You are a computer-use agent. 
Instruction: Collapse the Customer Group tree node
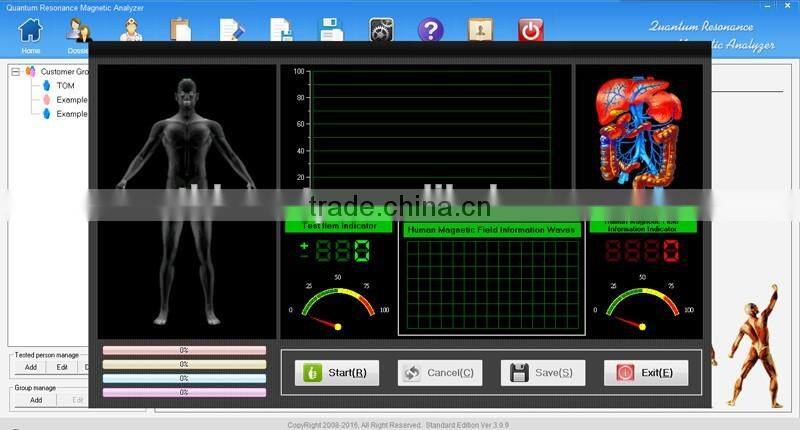click(x=15, y=72)
